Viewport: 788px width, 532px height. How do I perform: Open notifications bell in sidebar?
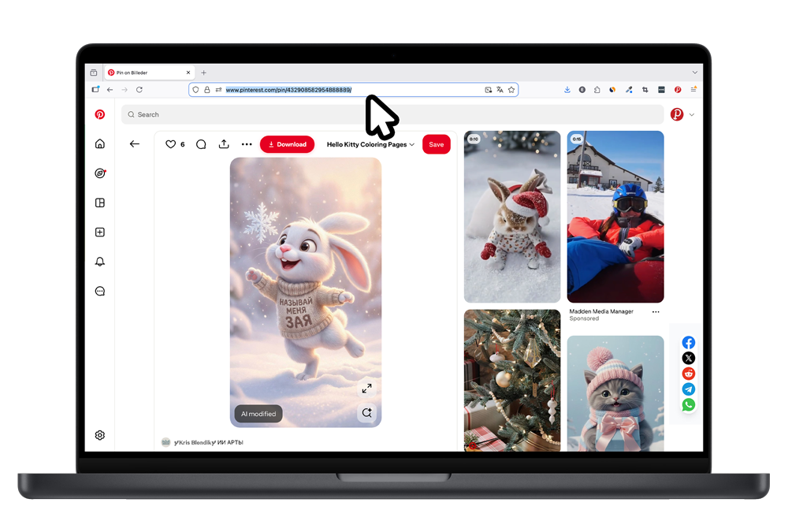pyautogui.click(x=100, y=262)
